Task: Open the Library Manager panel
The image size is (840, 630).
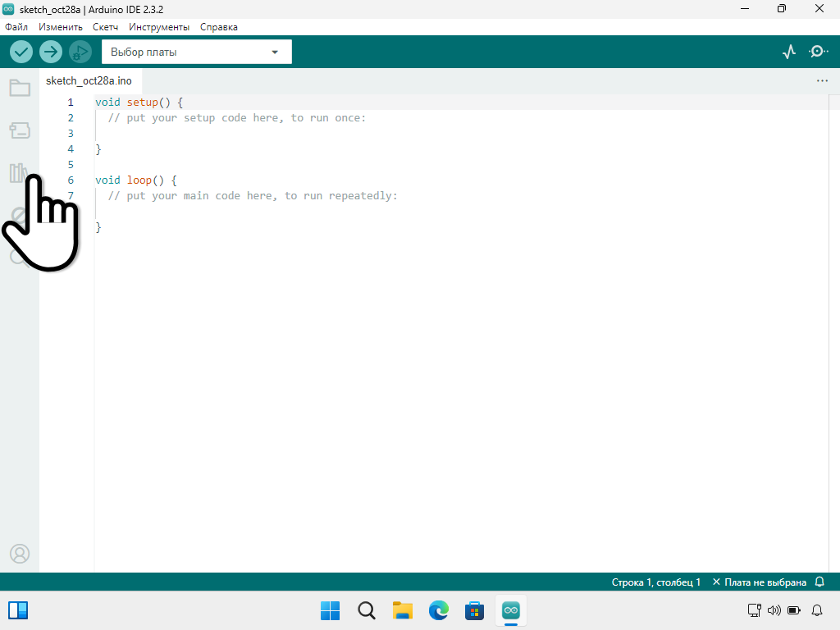Action: click(18, 172)
